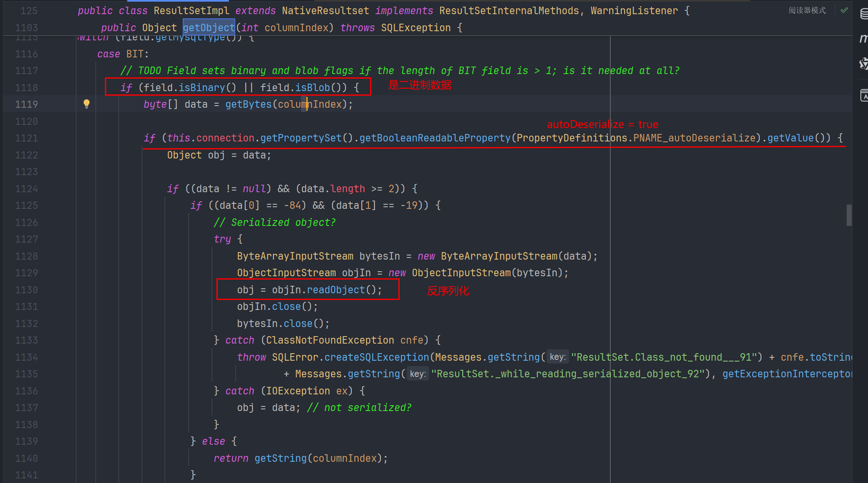Click the isBlob() method call
The width and height of the screenshot is (868, 483).
[312, 88]
